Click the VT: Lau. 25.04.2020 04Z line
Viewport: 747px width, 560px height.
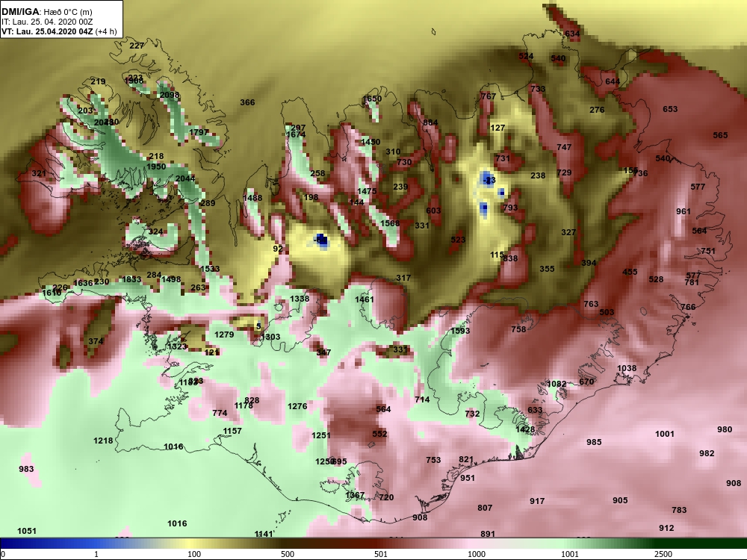(x=58, y=31)
